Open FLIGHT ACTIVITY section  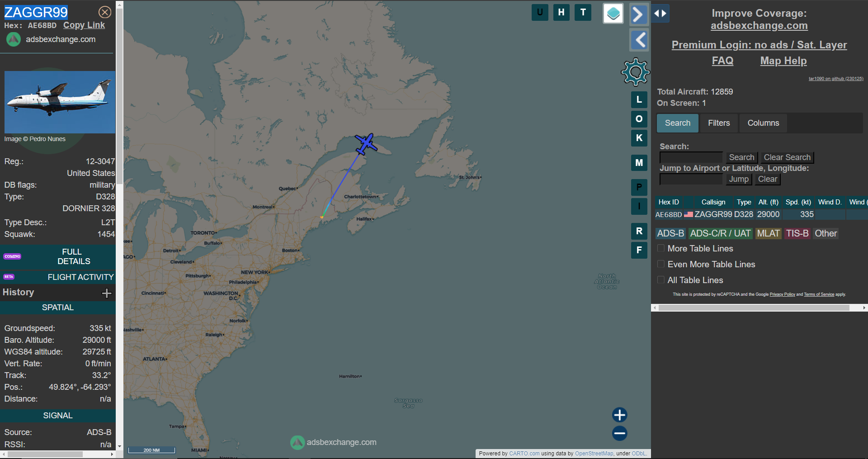(x=58, y=277)
